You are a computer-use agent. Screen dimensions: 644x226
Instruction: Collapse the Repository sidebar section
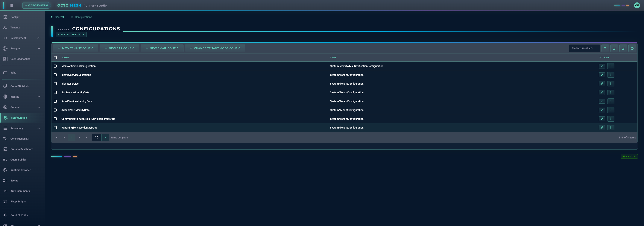coord(39,128)
